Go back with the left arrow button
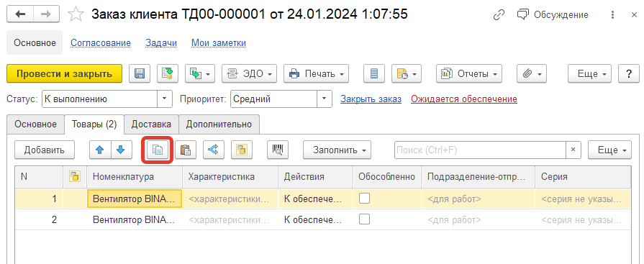The height and width of the screenshot is (264, 644). click(x=20, y=14)
